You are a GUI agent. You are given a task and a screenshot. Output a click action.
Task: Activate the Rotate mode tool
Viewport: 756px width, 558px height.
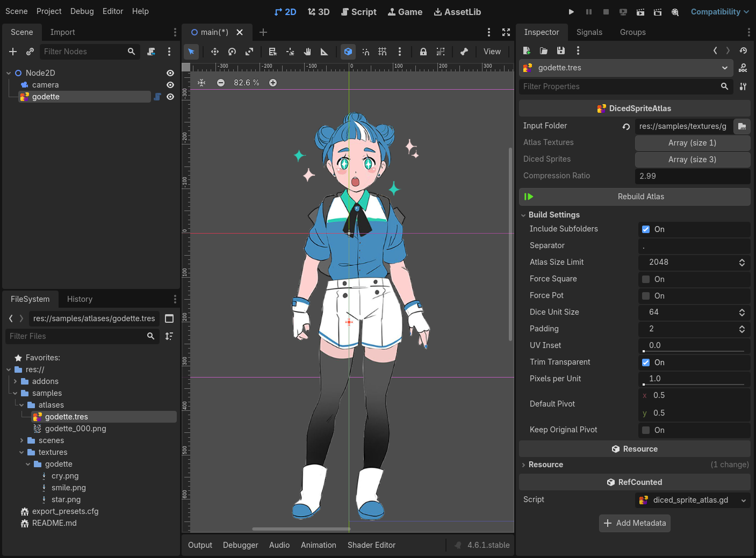tap(232, 52)
